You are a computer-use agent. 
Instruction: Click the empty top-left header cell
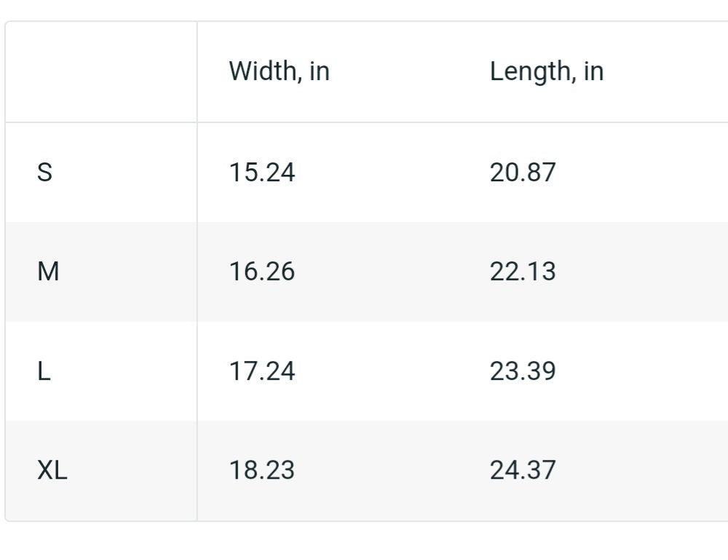pyautogui.click(x=101, y=72)
